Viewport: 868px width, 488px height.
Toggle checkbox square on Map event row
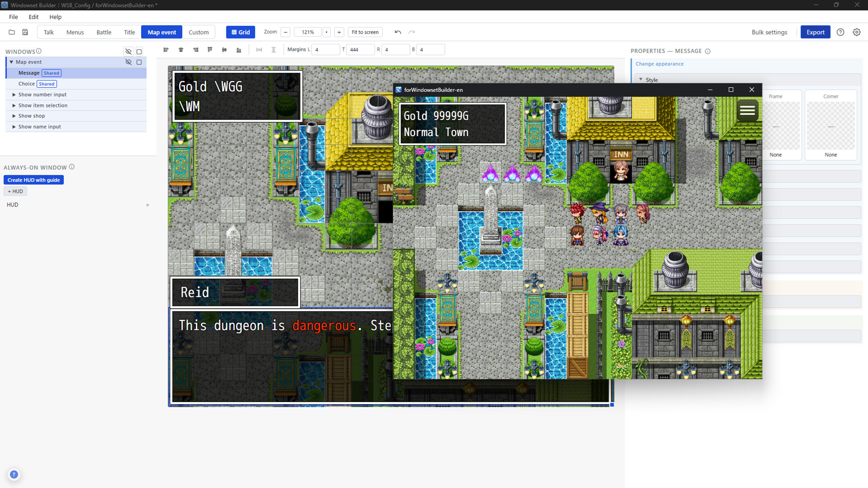tap(139, 62)
